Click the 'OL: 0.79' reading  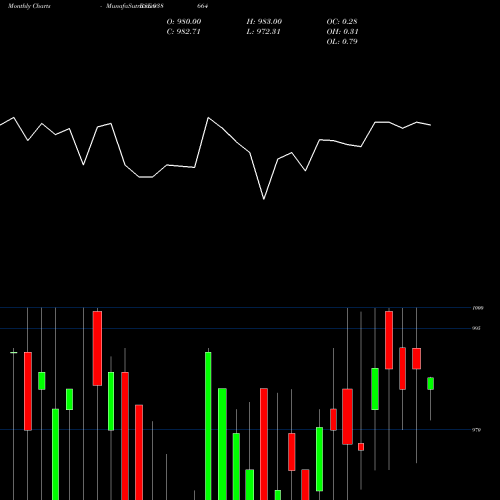coord(342,41)
